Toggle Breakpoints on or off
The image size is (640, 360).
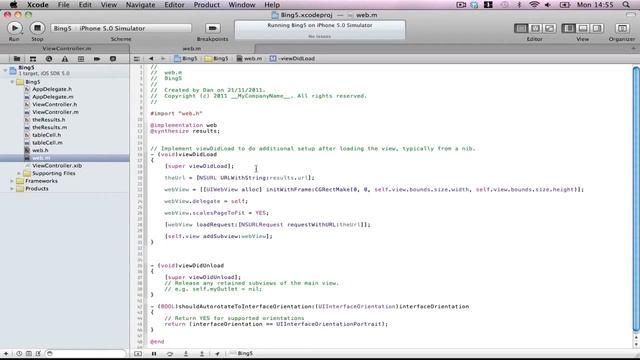212,28
